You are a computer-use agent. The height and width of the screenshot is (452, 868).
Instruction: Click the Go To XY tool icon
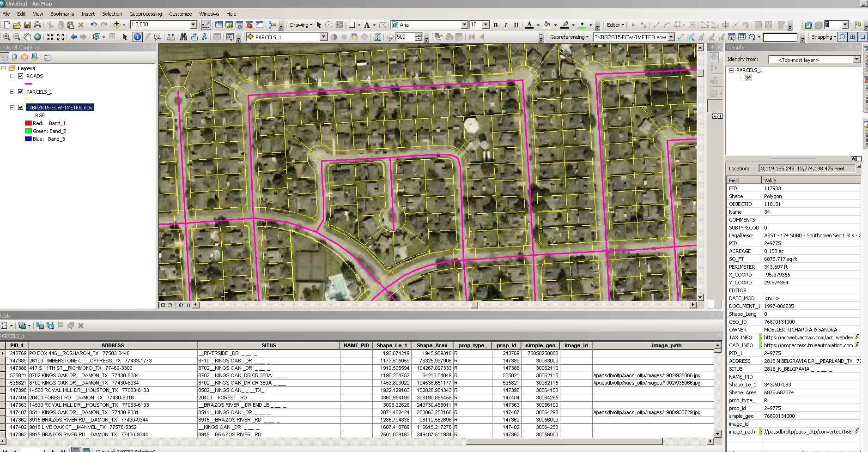pyautogui.click(x=204, y=37)
